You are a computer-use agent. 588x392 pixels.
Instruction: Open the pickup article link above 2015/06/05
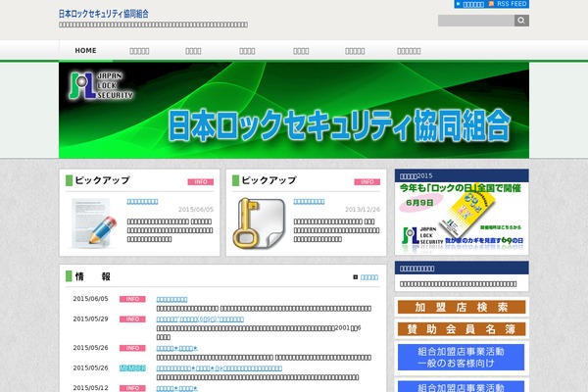click(x=142, y=202)
